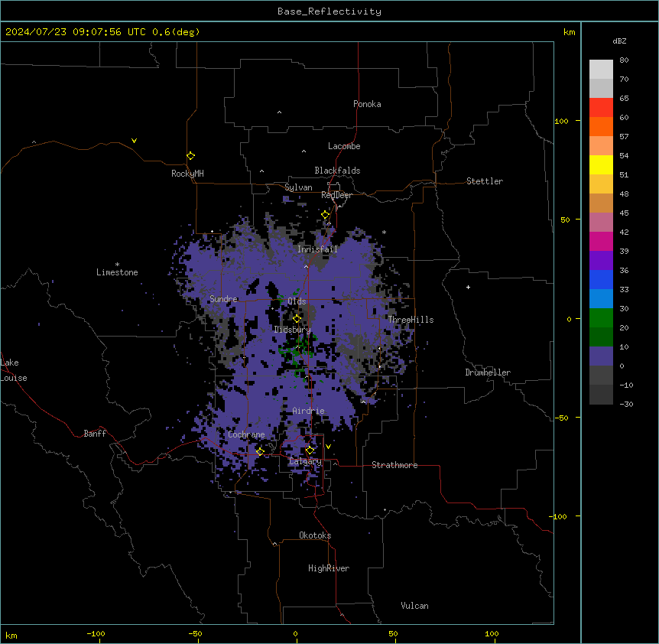This screenshot has width=659, height=644.
Task: Click the asterisk marker northeast of Innisfail
Action: click(x=384, y=232)
